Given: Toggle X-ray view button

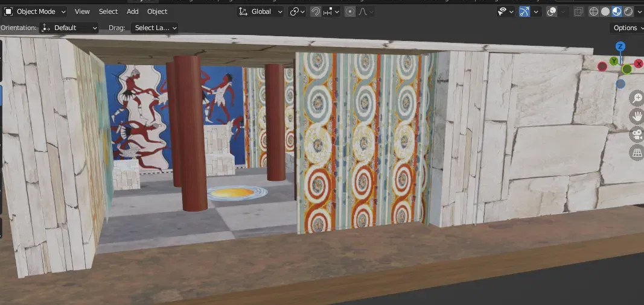Looking at the screenshot, I should [x=579, y=11].
